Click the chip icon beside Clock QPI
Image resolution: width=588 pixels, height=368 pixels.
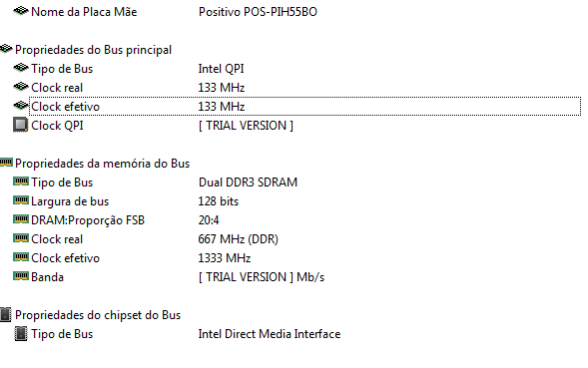[x=21, y=125]
